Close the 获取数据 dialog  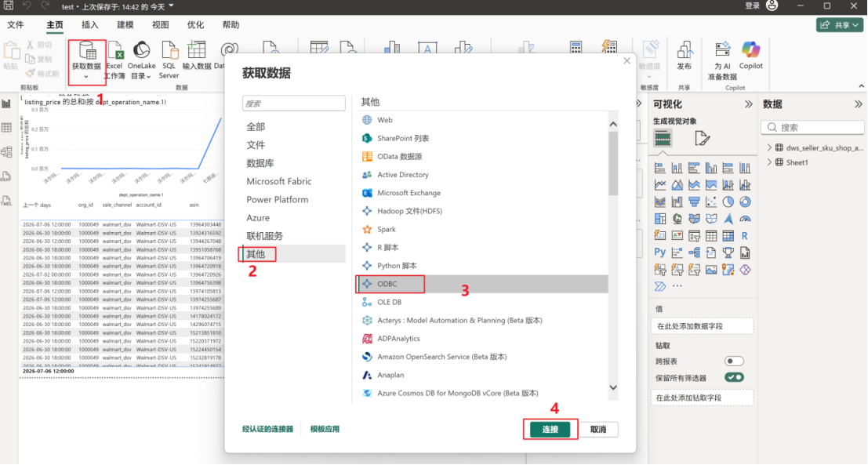[x=626, y=61]
